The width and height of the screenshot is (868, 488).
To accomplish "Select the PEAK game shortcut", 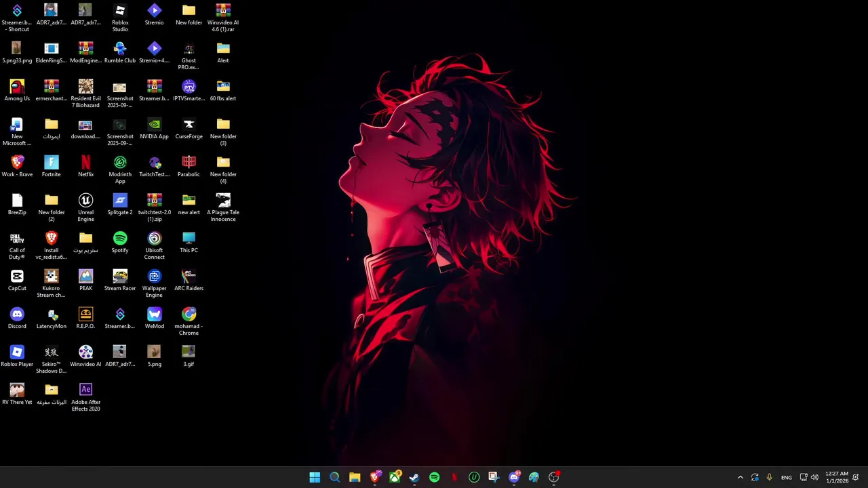I will pyautogui.click(x=85, y=280).
